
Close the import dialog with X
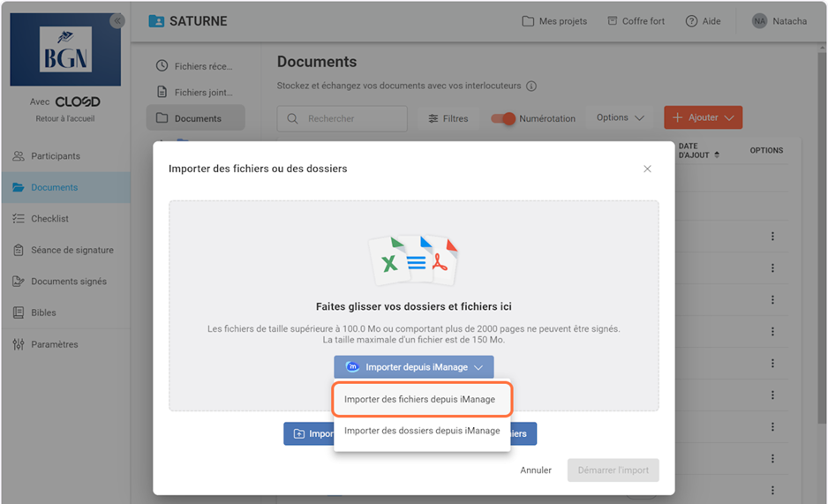point(647,169)
